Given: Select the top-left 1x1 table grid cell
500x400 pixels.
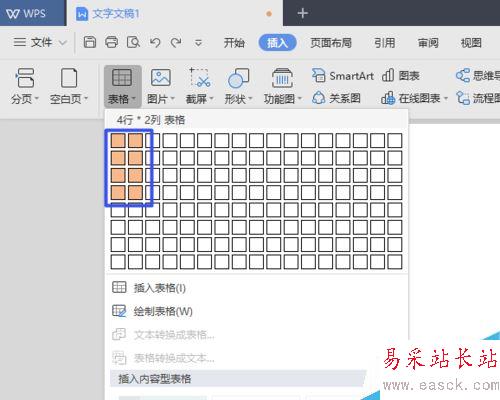Looking at the screenshot, I should tap(118, 140).
